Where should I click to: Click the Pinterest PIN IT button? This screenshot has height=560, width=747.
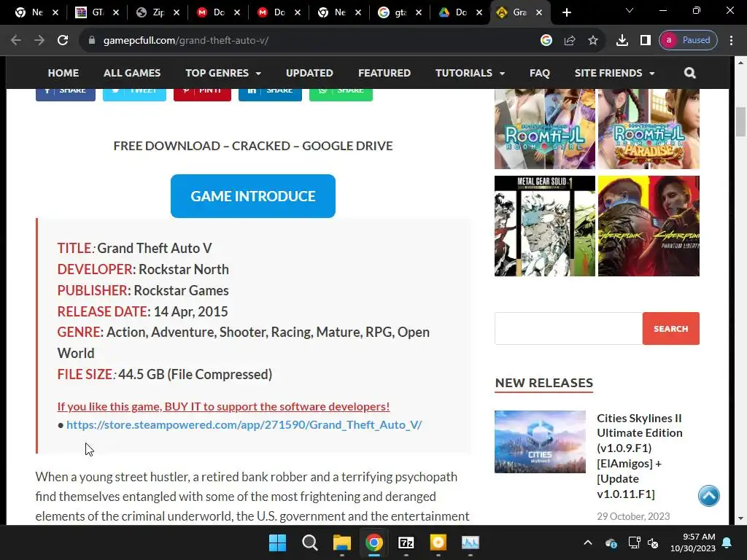pyautogui.click(x=202, y=95)
